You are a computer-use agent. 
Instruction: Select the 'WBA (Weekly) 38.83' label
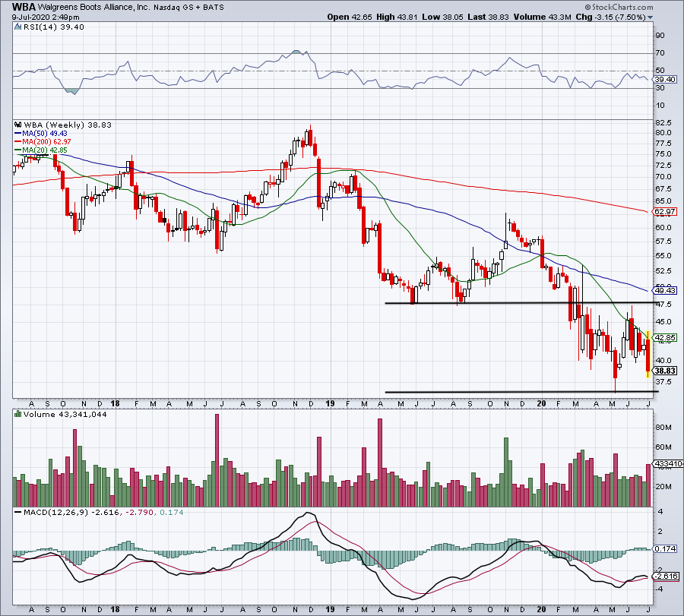tap(68, 125)
